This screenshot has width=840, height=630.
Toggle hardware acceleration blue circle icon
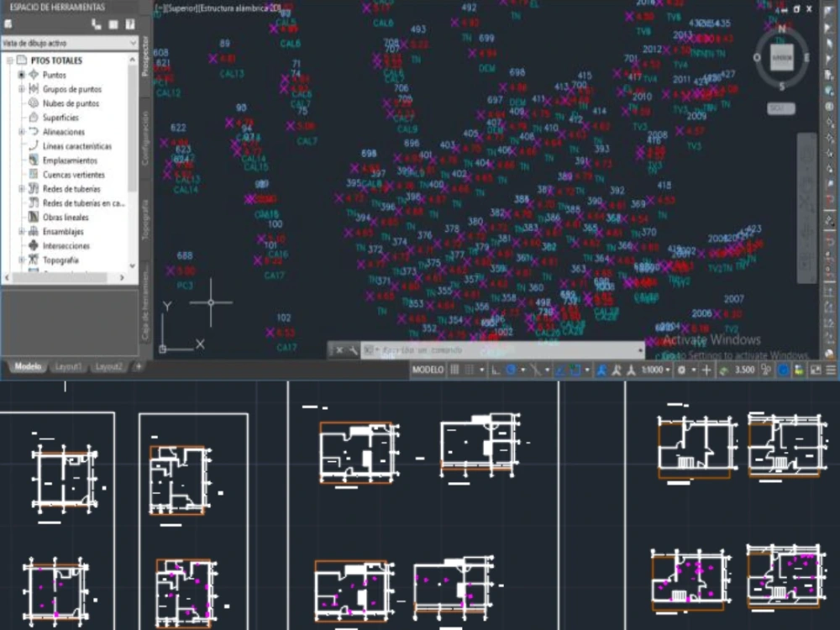pyautogui.click(x=783, y=370)
